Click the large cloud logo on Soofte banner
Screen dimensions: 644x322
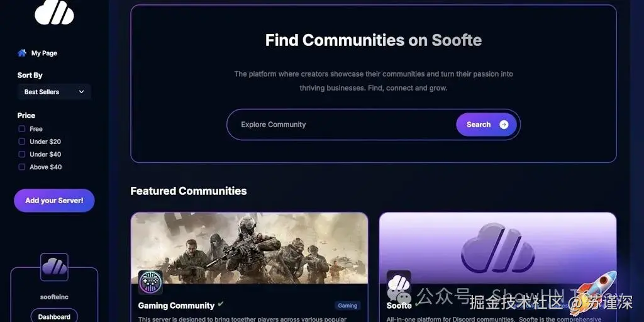point(498,248)
